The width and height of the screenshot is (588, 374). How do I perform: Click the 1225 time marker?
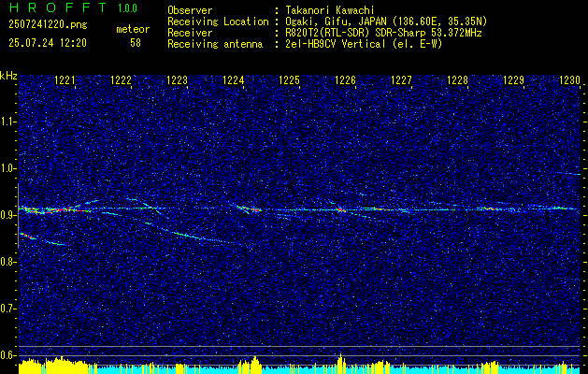pos(290,80)
